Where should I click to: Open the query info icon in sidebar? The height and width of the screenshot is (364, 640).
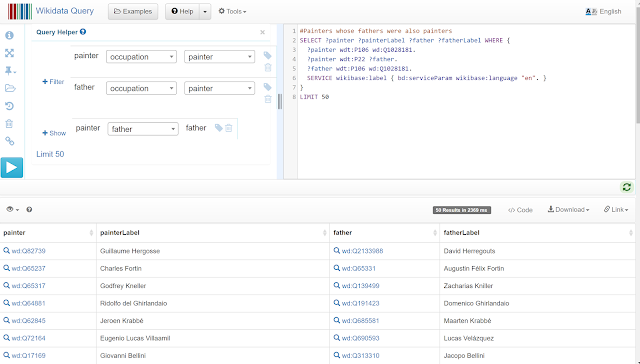tap(9, 36)
